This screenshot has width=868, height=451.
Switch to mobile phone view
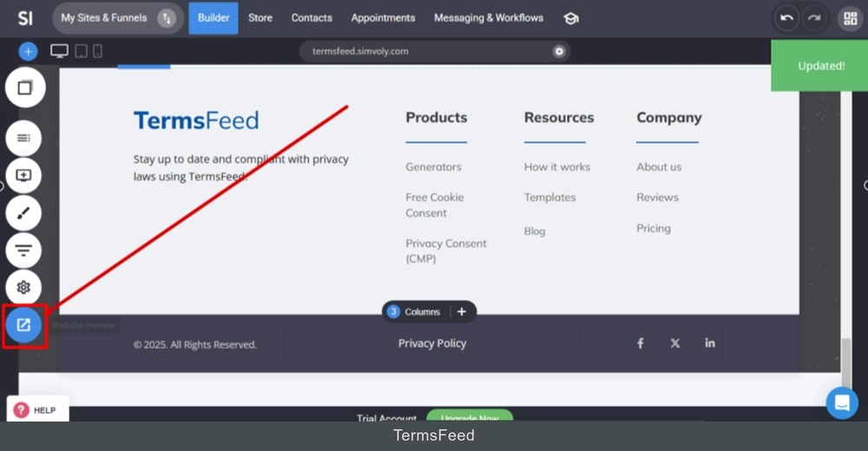coord(97,51)
